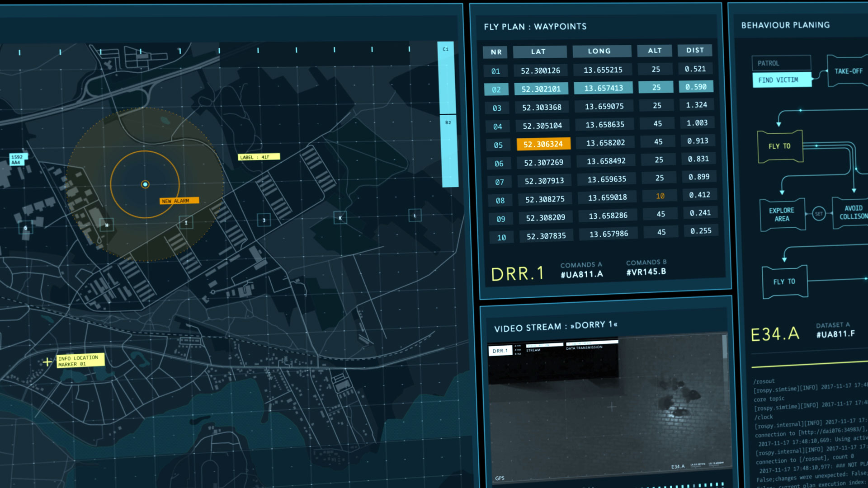Click the video stream vertical scrollbar

click(x=725, y=347)
